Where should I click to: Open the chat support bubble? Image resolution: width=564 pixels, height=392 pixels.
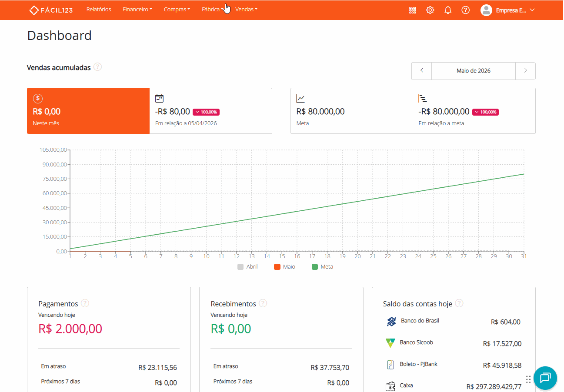(545, 378)
